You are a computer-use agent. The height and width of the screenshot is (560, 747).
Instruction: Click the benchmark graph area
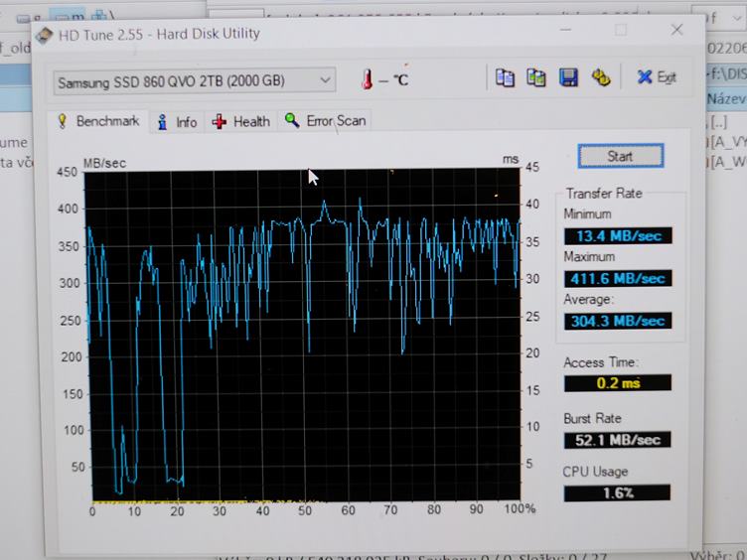(303, 336)
